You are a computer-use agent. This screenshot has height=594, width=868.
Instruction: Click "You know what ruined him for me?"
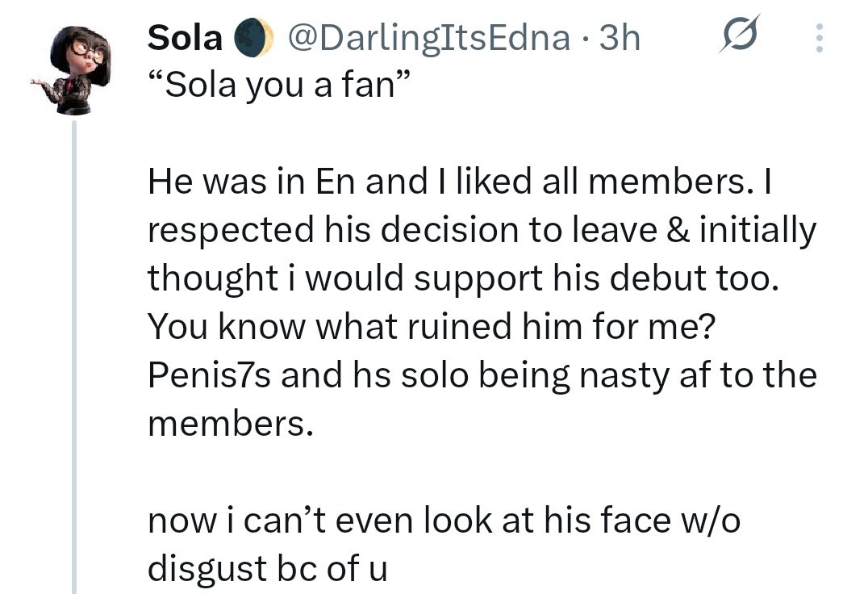421,327
